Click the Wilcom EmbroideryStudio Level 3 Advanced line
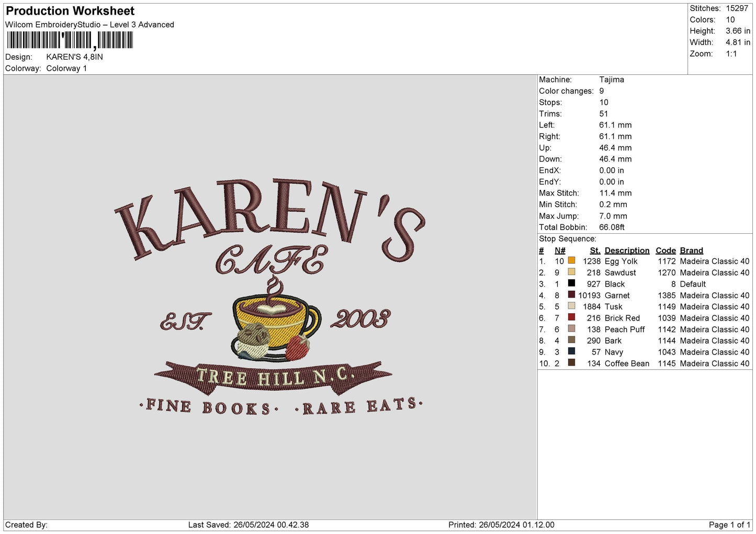The height and width of the screenshot is (534, 756). [x=89, y=25]
